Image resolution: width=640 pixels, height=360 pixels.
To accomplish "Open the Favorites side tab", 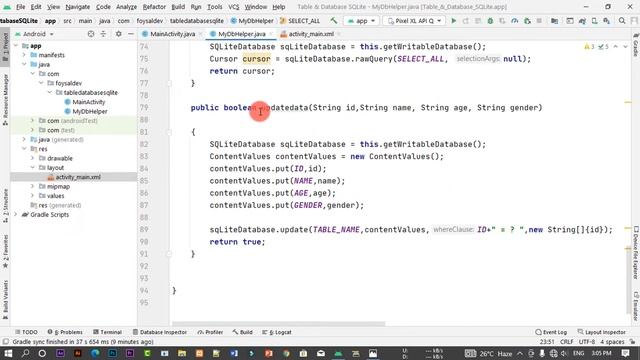I will click(x=5, y=251).
